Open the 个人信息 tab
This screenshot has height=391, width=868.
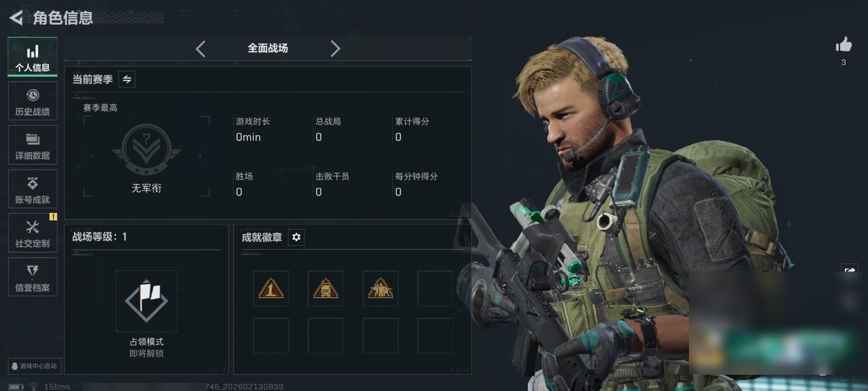click(33, 57)
